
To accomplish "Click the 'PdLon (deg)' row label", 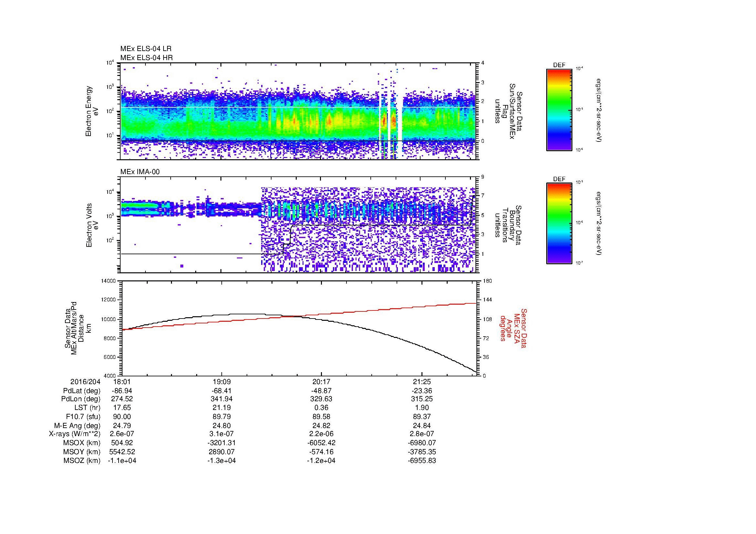I will [x=81, y=399].
